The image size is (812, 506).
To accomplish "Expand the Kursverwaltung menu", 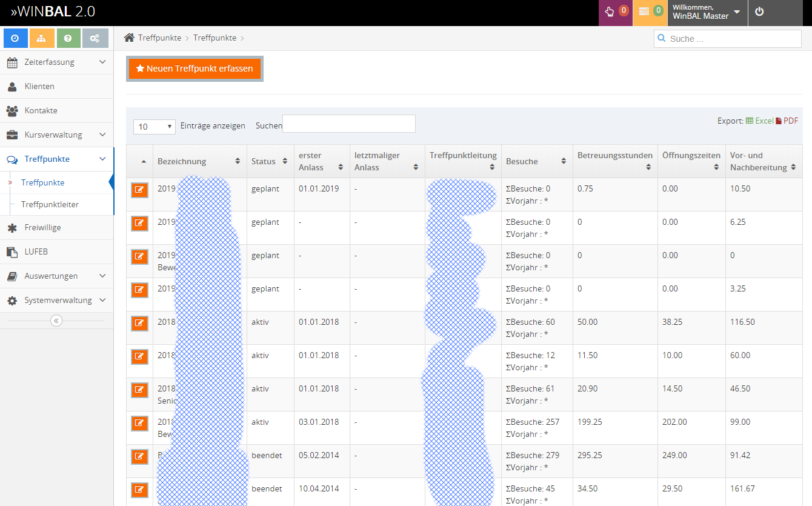I will [x=56, y=135].
